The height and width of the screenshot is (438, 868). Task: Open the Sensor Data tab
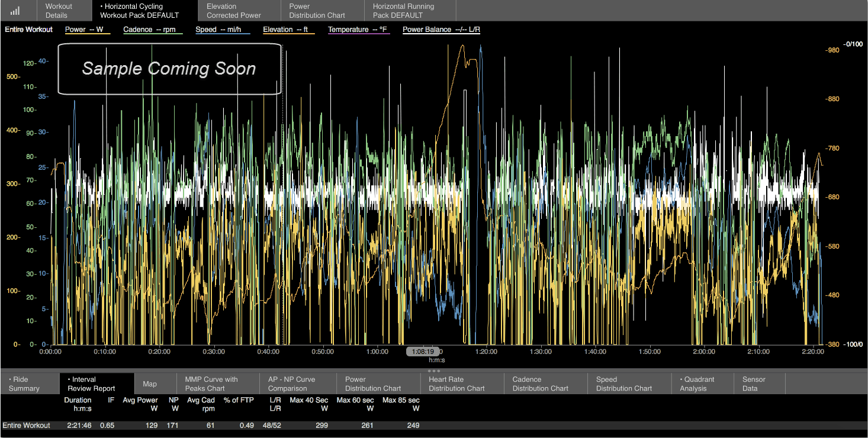tap(760, 384)
